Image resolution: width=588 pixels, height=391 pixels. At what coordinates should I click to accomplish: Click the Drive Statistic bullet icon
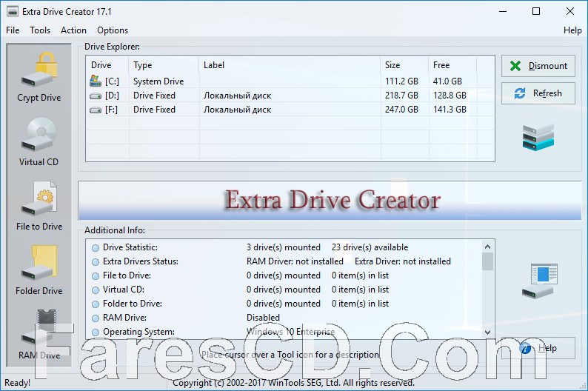[96, 248]
